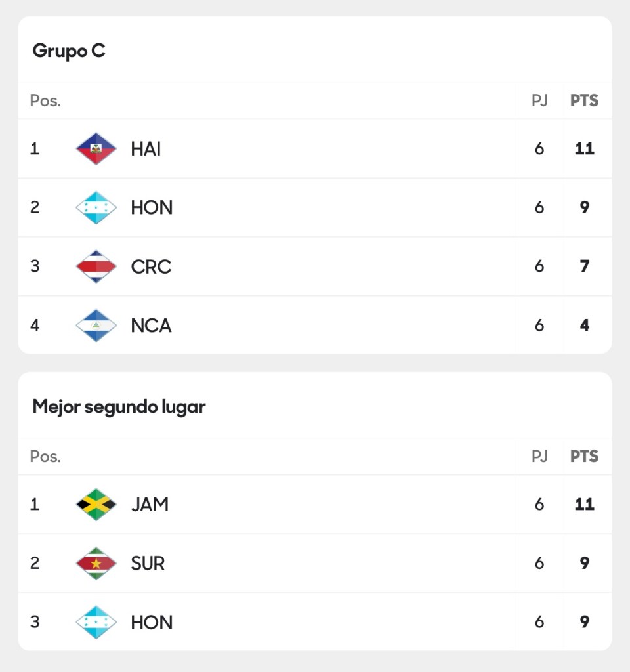This screenshot has height=672, width=630.
Task: Click the Jamaica flag icon
Action: [96, 505]
